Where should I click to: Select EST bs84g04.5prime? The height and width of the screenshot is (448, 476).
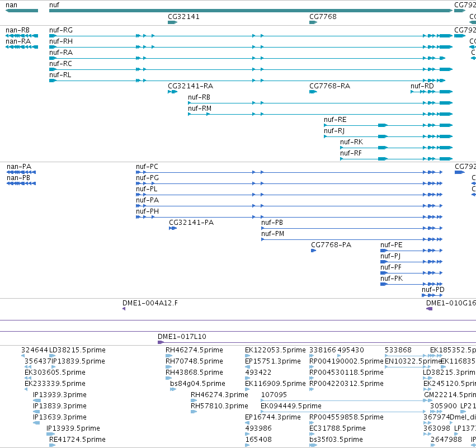197,384
